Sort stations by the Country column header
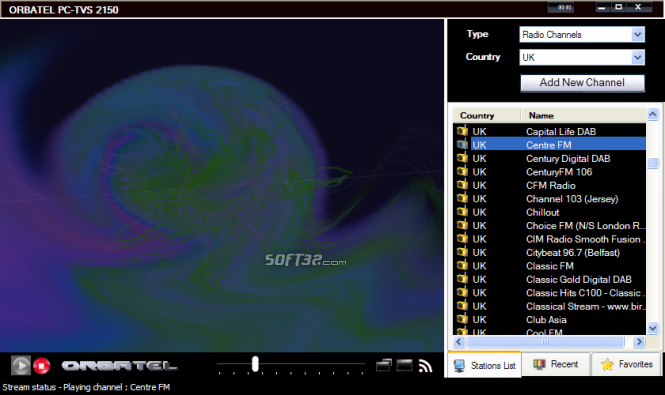 (x=487, y=115)
